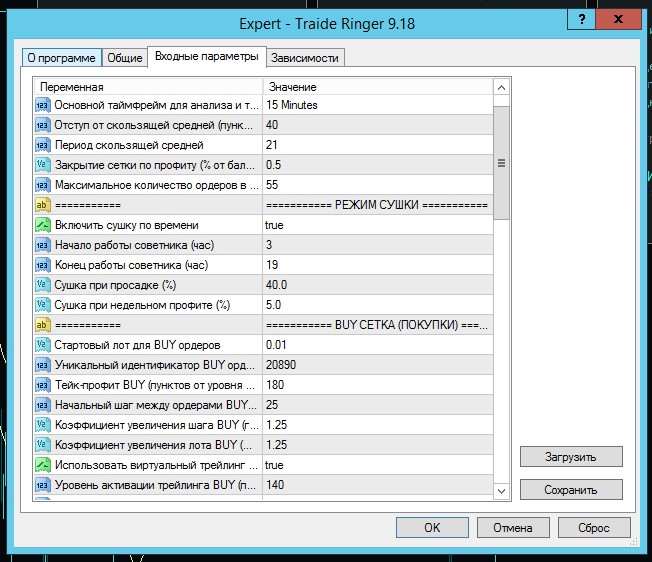Click the 'Включить сушку по времени' variable name
Image resolution: width=652 pixels, height=562 pixels.
pos(127,225)
